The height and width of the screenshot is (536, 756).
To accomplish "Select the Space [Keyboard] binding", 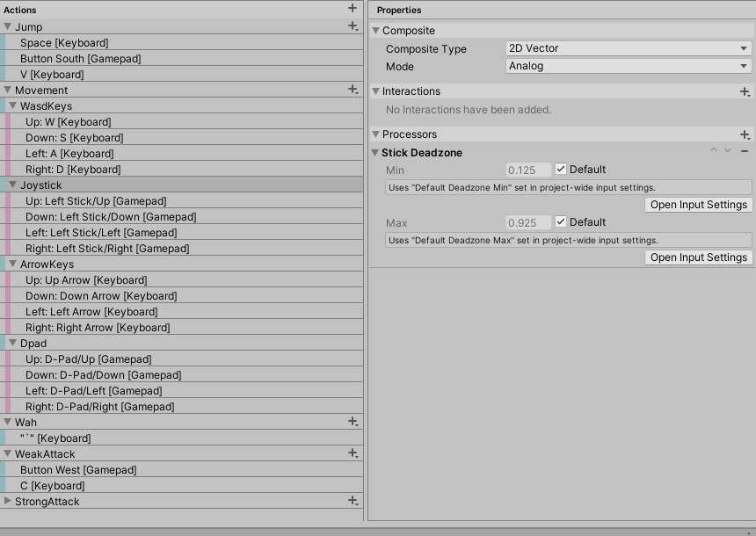I will 182,42.
